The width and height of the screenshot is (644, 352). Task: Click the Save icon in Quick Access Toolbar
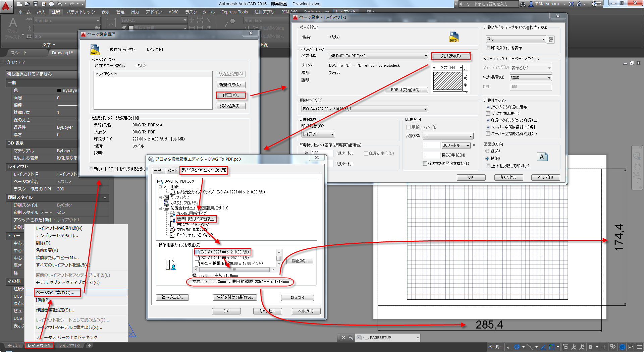pyautogui.click(x=36, y=4)
